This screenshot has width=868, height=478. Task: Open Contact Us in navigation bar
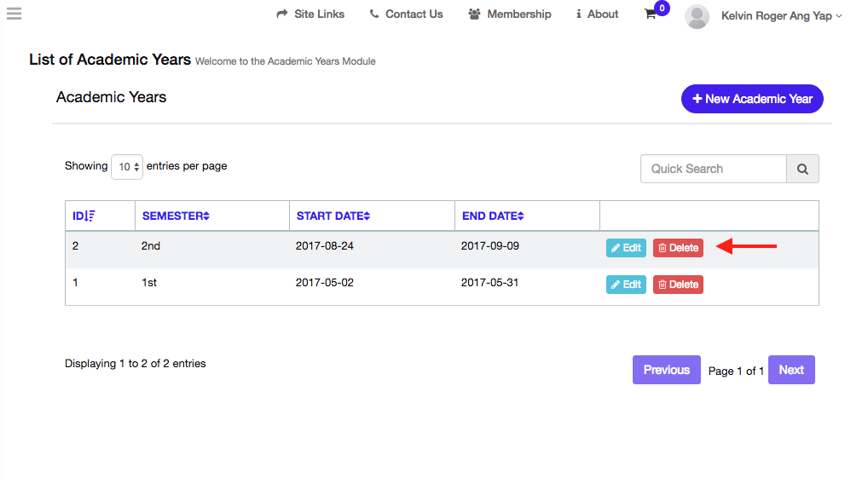[406, 14]
